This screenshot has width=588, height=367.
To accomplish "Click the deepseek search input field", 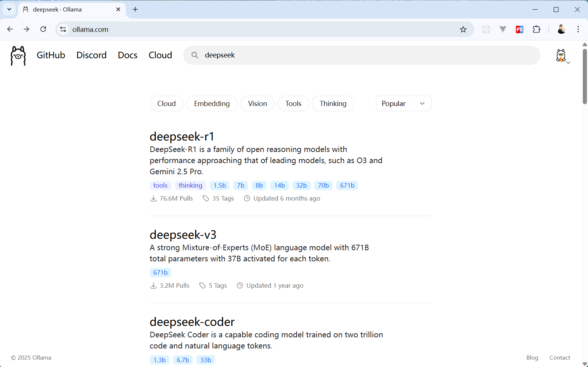I will click(367, 55).
